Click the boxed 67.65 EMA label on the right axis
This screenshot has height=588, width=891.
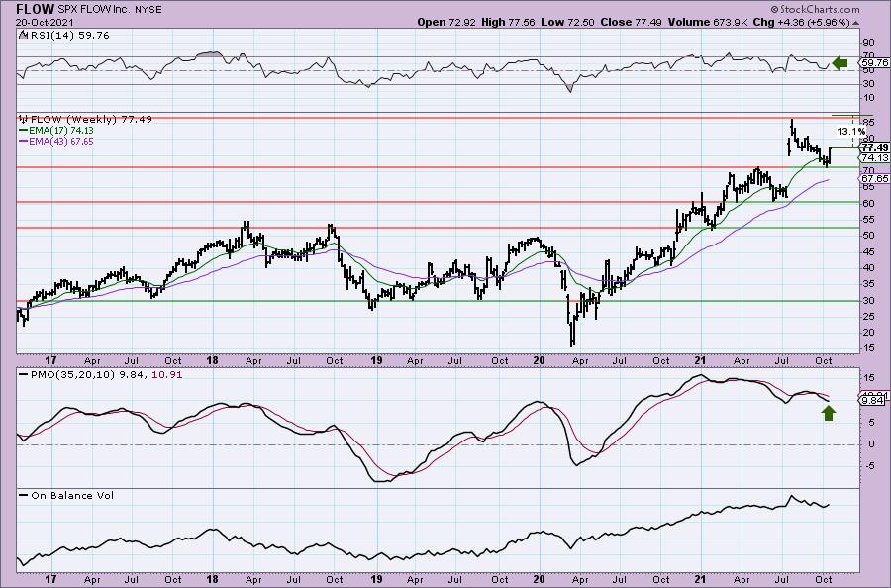click(x=875, y=178)
